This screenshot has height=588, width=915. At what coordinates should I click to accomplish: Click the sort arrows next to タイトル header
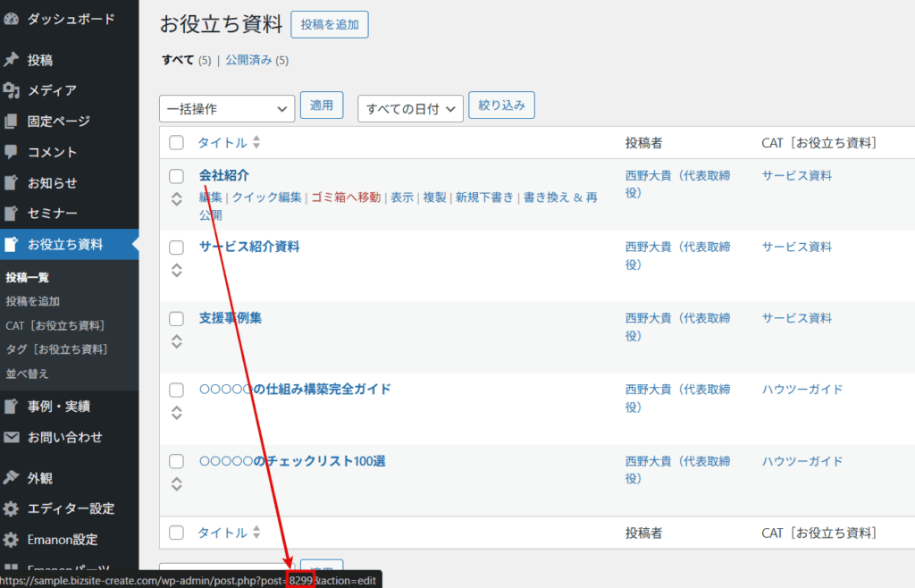(x=256, y=143)
